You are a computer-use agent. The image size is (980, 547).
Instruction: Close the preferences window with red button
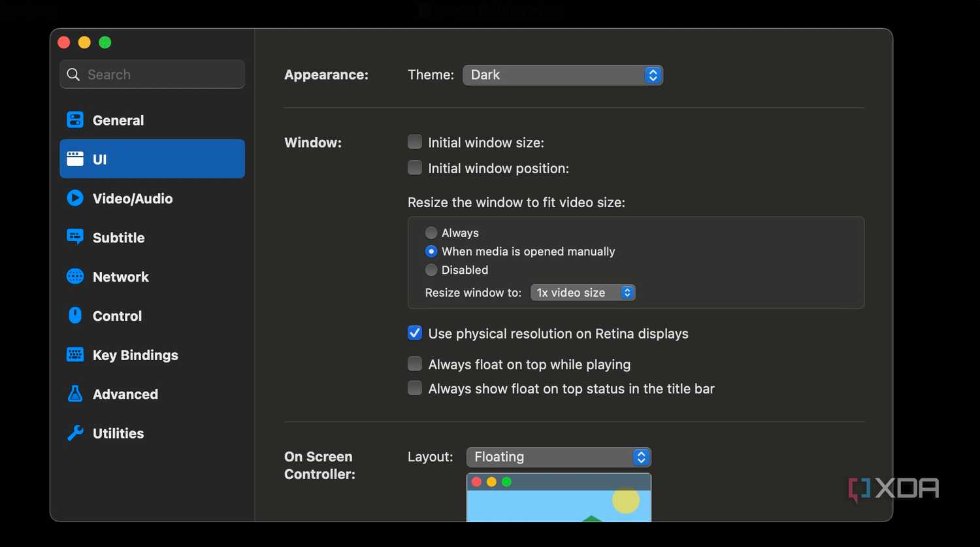pyautogui.click(x=64, y=42)
